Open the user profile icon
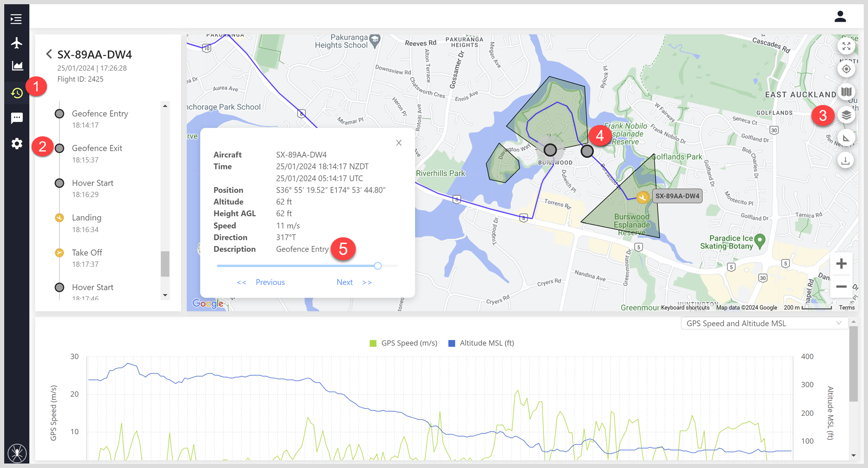Viewport: 868px width, 468px height. coord(840,17)
